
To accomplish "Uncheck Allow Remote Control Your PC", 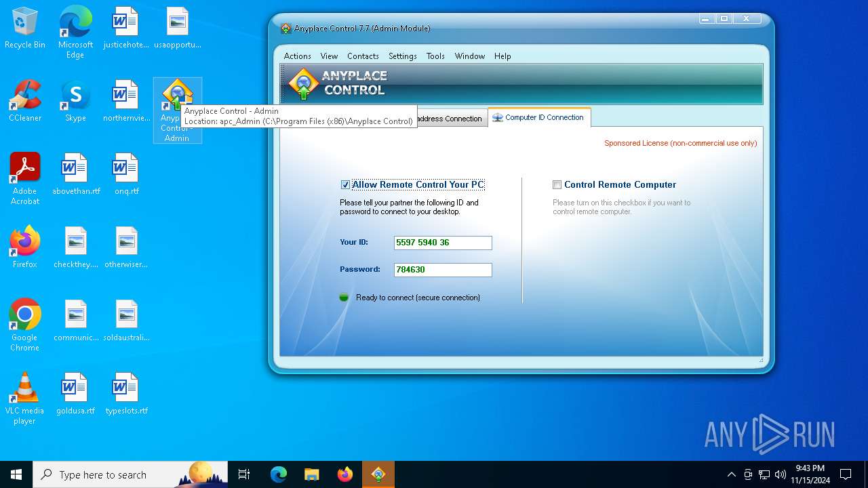I will tap(346, 185).
